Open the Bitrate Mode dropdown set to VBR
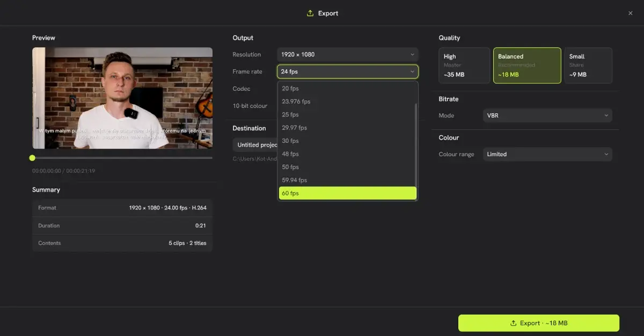Screen dimensions: 644x336 [x=547, y=115]
